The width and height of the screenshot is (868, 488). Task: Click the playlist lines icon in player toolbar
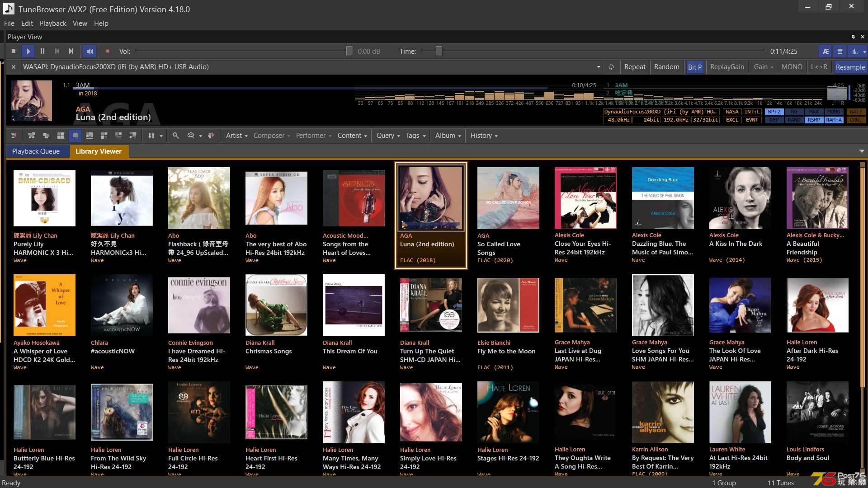coord(840,52)
